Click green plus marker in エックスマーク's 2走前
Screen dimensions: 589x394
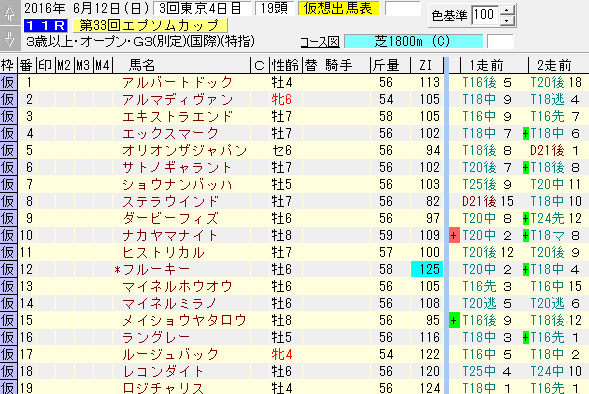coord(526,133)
